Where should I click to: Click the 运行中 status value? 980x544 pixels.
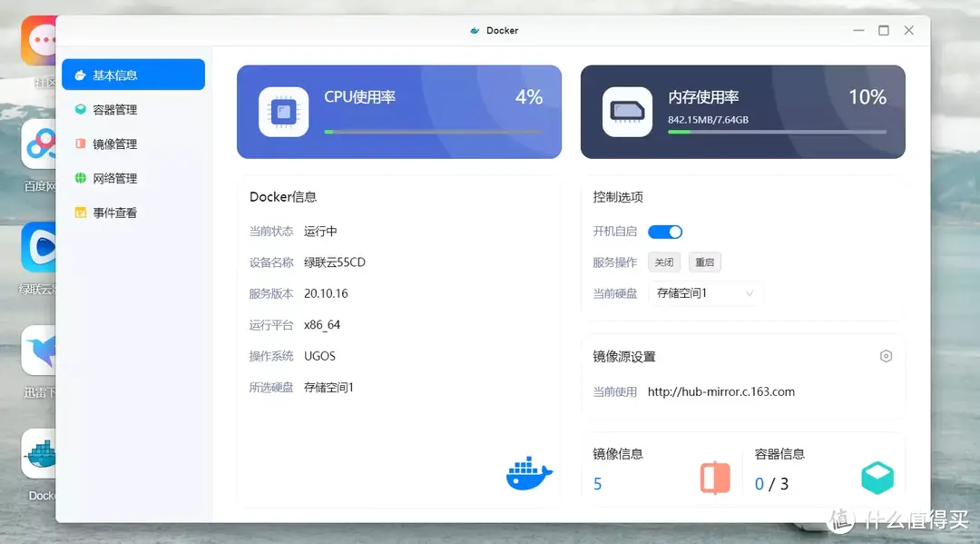click(320, 232)
